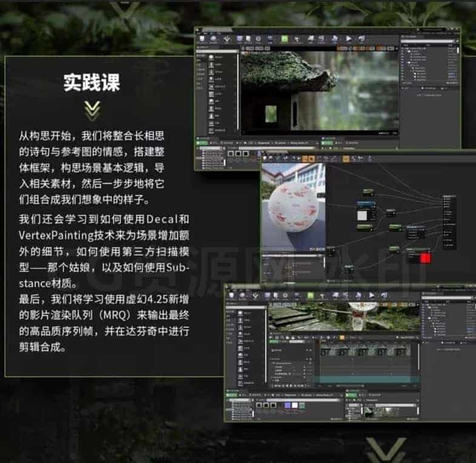Click right green Add New button, bottom window
This screenshot has width=476, height=463.
click(x=352, y=395)
